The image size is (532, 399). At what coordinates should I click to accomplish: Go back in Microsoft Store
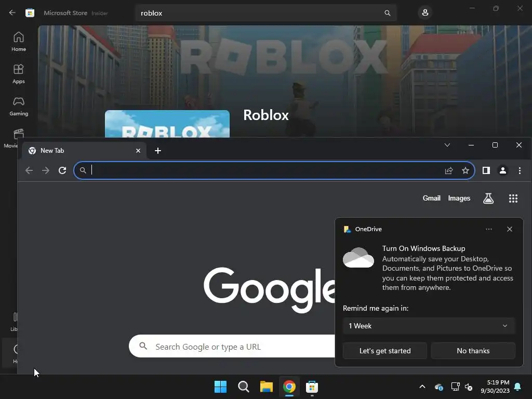[12, 13]
